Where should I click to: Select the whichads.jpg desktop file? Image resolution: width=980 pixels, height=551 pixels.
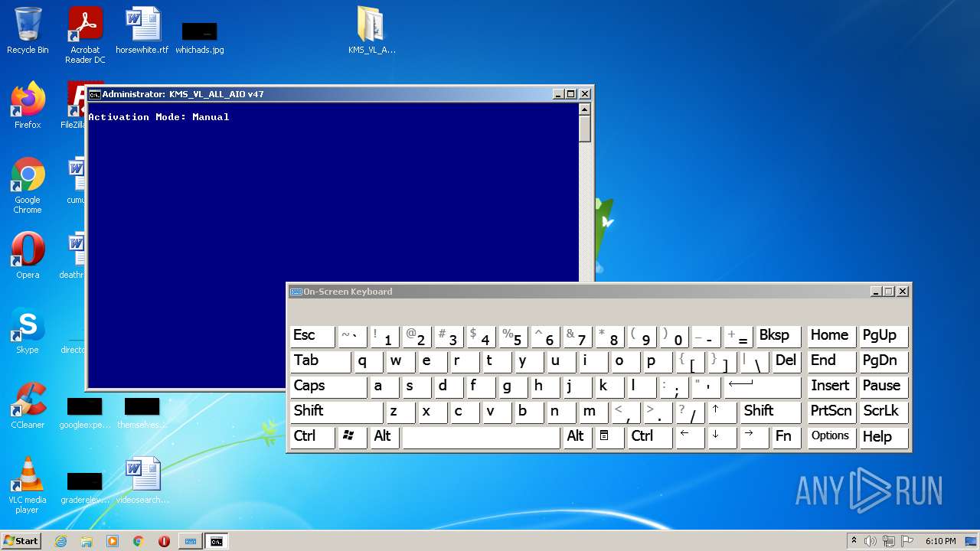200,37
